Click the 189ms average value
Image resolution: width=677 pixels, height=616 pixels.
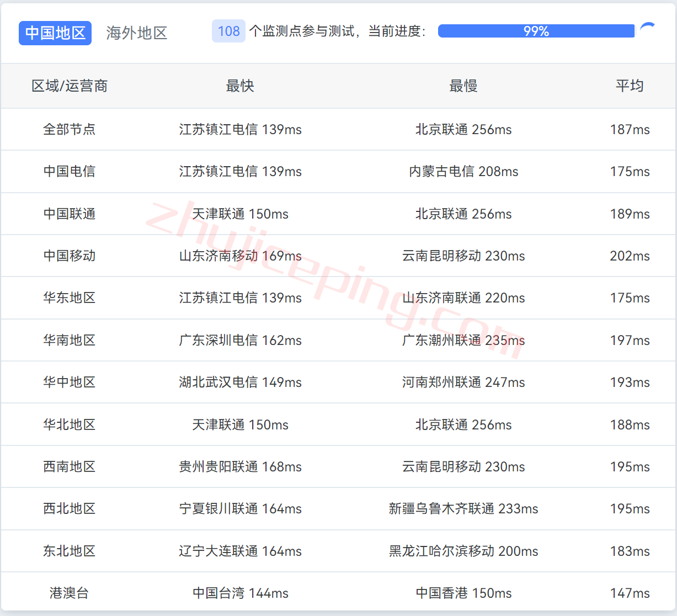[630, 214]
